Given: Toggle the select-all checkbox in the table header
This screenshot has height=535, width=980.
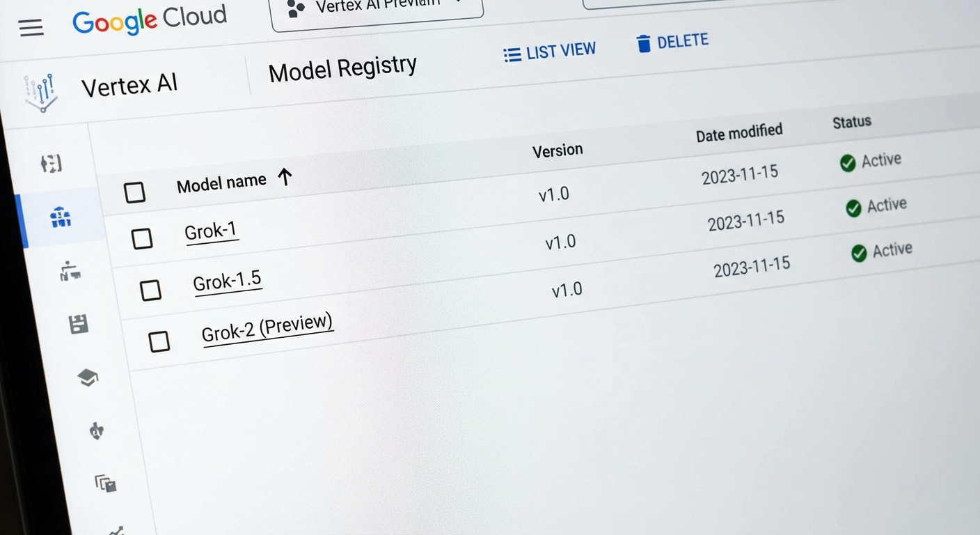Looking at the screenshot, I should (x=134, y=192).
